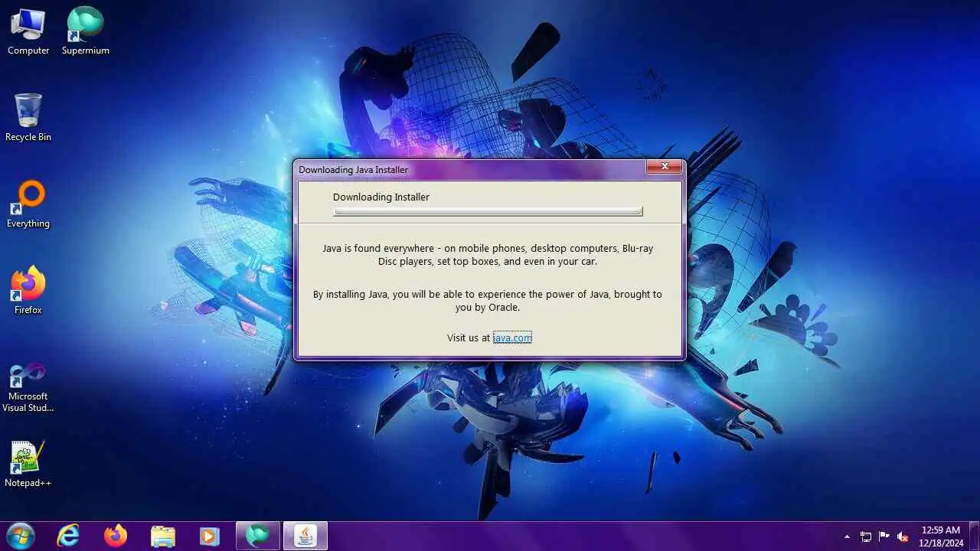Click the Java installer taskbar button
This screenshot has height=551, width=980.
[305, 536]
